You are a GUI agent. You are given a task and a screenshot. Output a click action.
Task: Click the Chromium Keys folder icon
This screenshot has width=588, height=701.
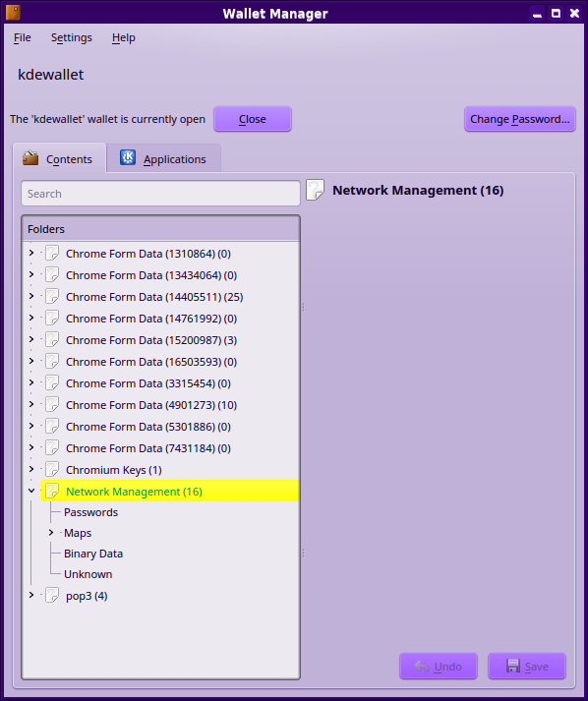[x=52, y=469]
